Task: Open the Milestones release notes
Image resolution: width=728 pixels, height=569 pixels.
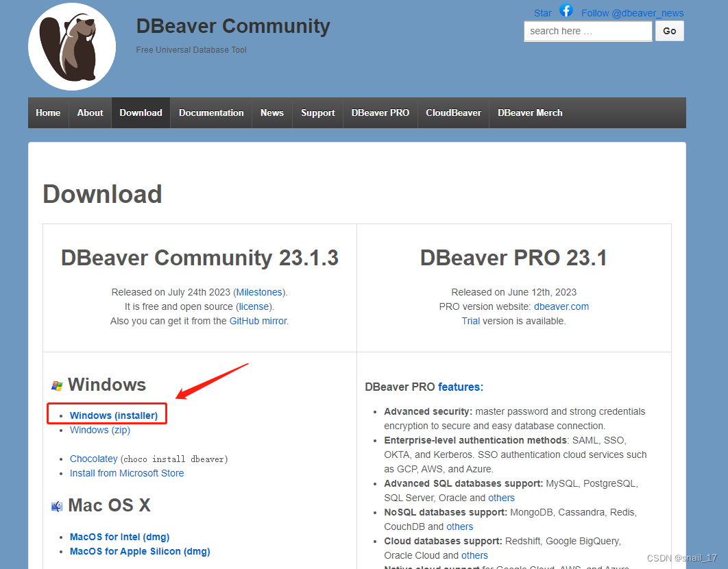Action: pyautogui.click(x=259, y=292)
